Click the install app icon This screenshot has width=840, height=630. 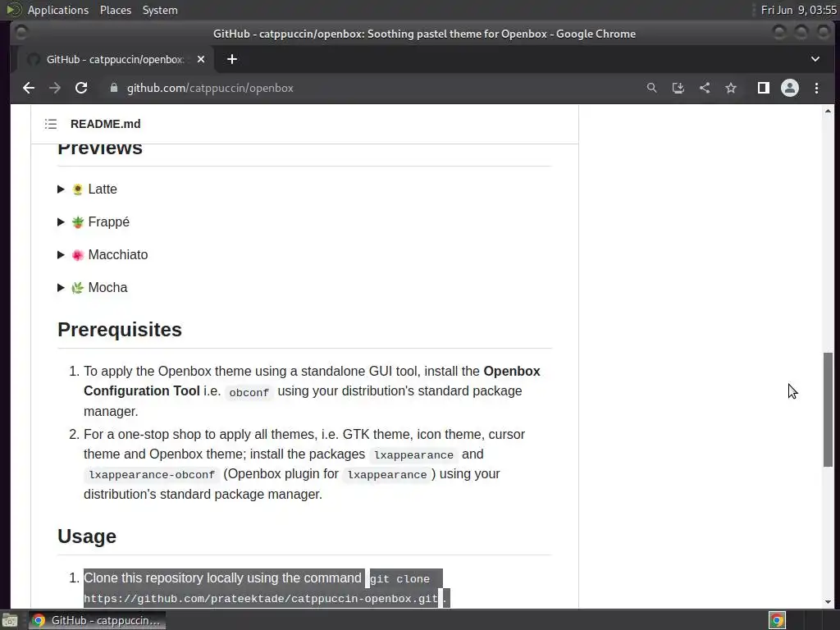click(x=678, y=88)
